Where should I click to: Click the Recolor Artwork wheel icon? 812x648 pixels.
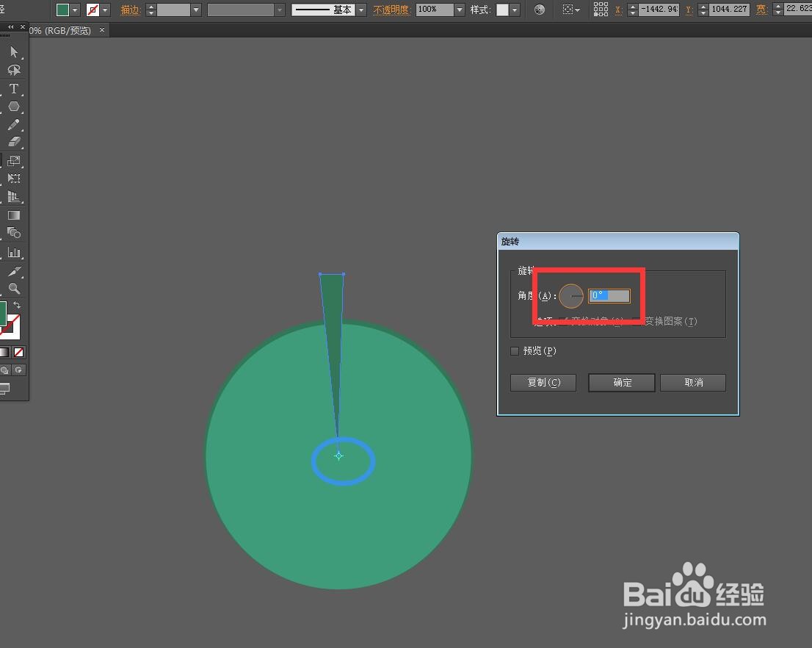[540, 10]
